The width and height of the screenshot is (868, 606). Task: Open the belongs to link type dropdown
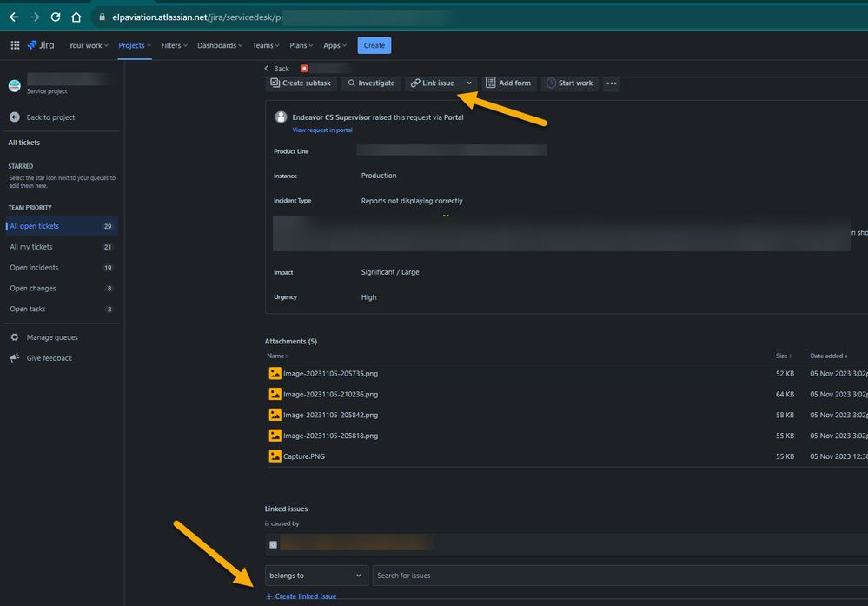pos(316,576)
